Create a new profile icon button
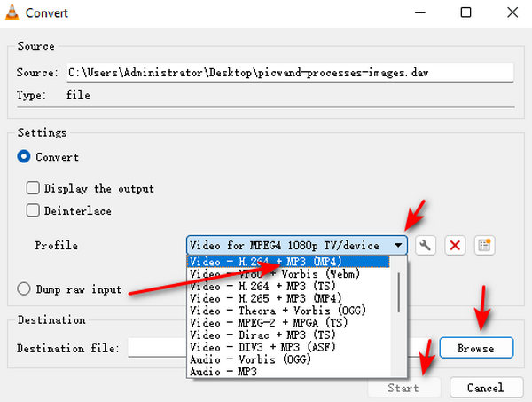Image resolution: width=532 pixels, height=402 pixels. pos(484,245)
